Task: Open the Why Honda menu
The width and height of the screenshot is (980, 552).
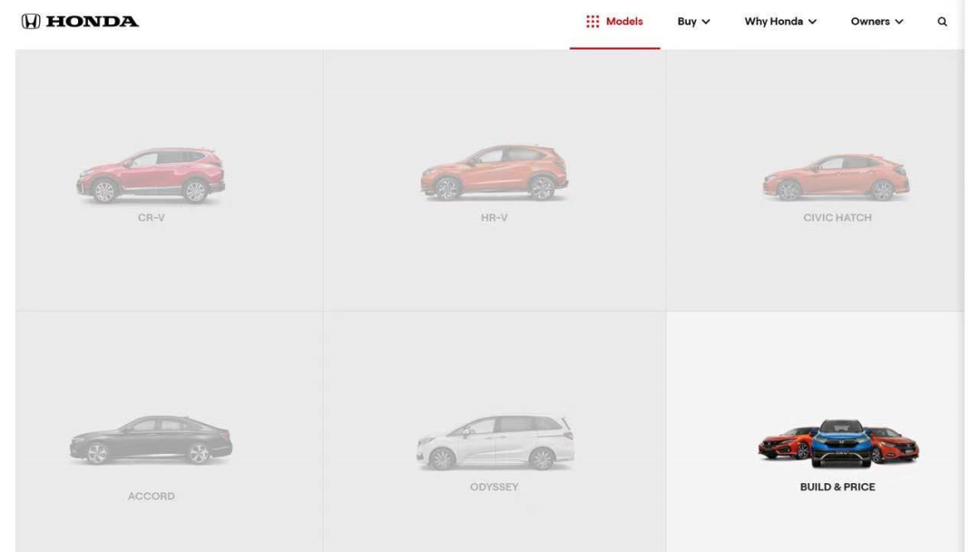Action: [780, 22]
